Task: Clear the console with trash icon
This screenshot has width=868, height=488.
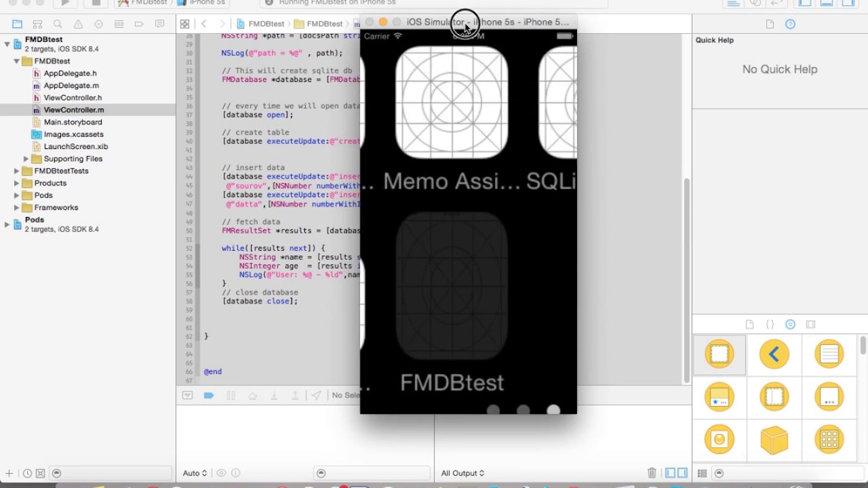Action: coord(652,473)
